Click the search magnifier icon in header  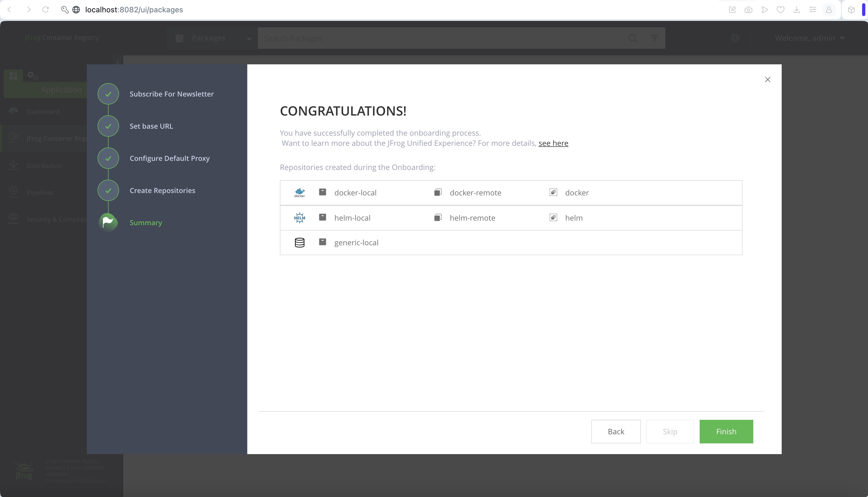632,38
